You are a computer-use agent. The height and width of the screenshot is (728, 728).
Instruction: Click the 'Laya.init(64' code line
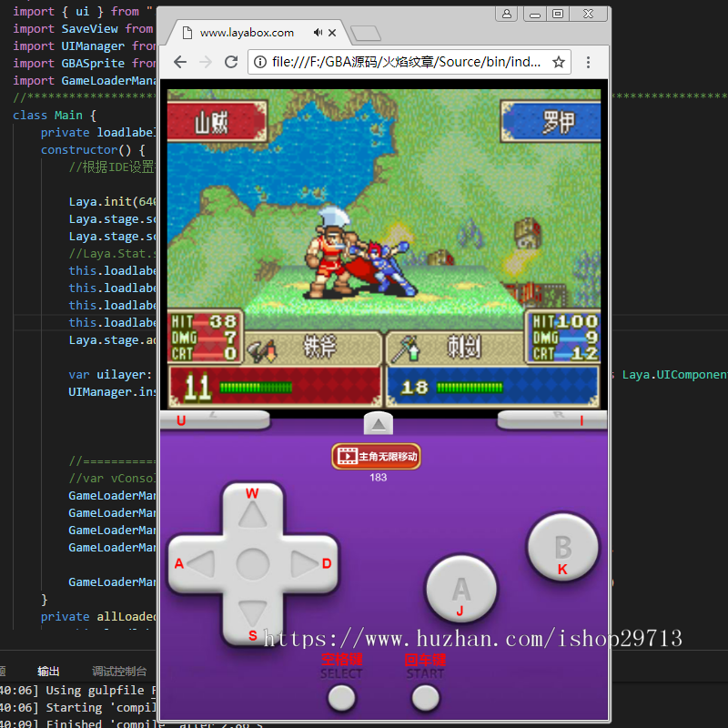[x=112, y=201]
